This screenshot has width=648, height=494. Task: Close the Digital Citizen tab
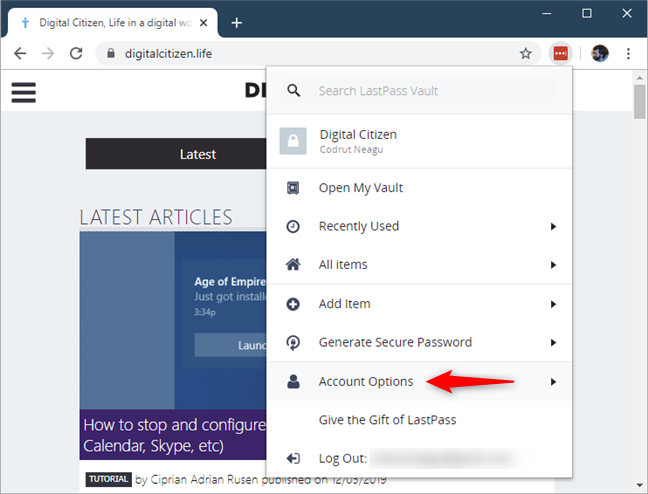coord(203,23)
